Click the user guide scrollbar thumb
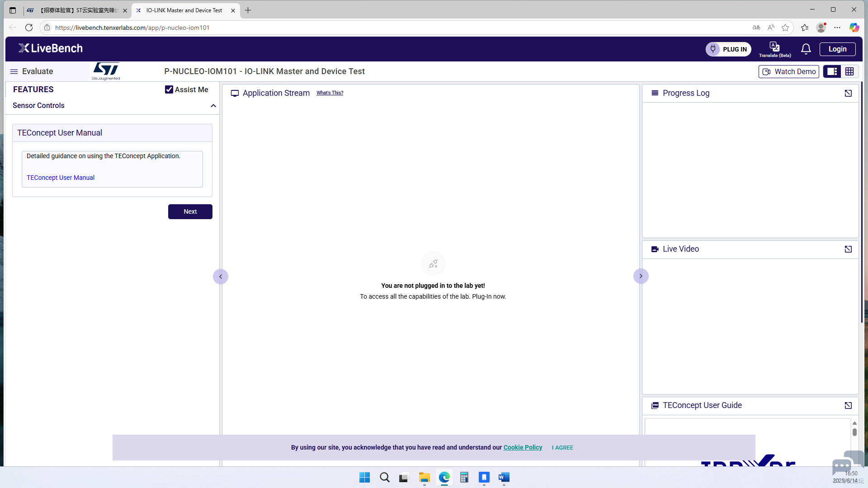Screen dimensions: 868x488 (x=854, y=432)
